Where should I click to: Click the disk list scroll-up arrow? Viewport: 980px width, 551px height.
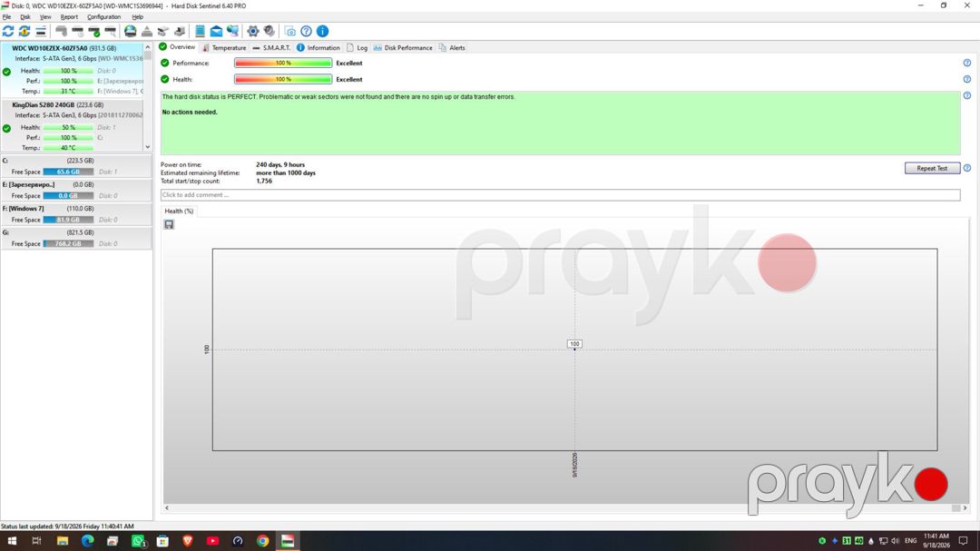click(x=148, y=47)
